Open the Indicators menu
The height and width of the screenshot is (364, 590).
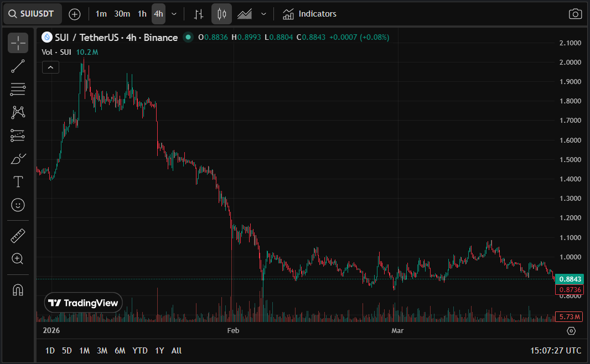(309, 14)
